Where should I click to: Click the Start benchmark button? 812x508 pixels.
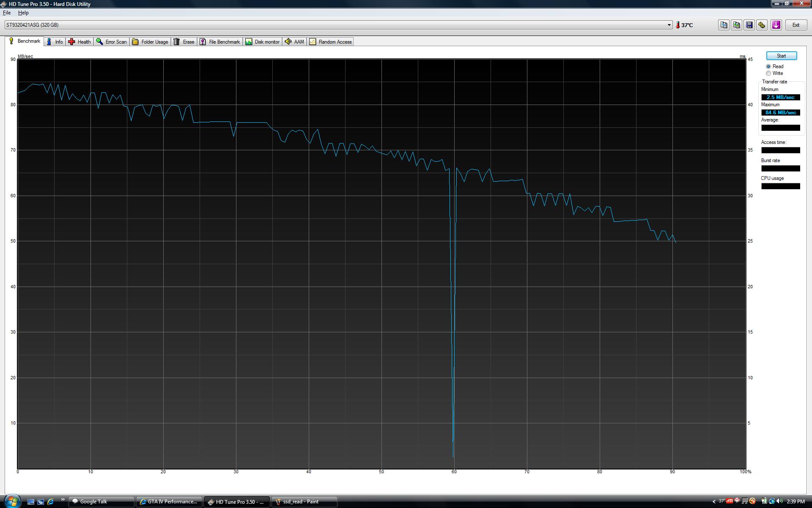coord(781,56)
